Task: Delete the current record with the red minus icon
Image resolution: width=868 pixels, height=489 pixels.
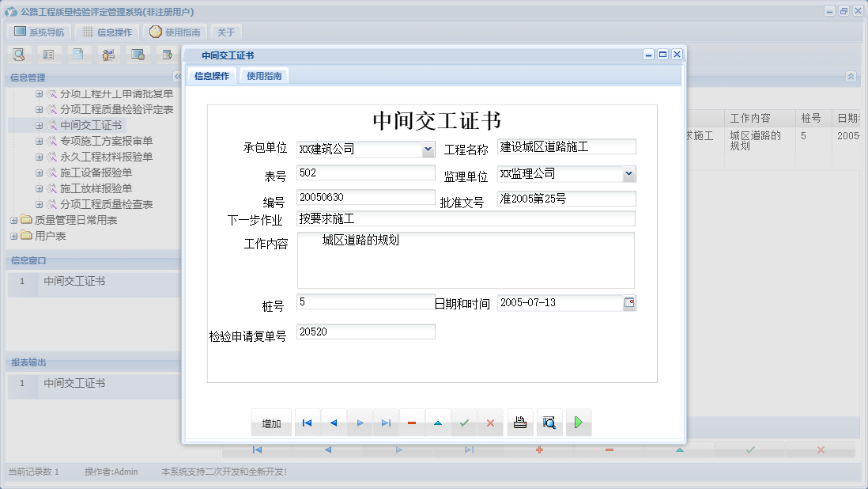Action: pos(411,422)
